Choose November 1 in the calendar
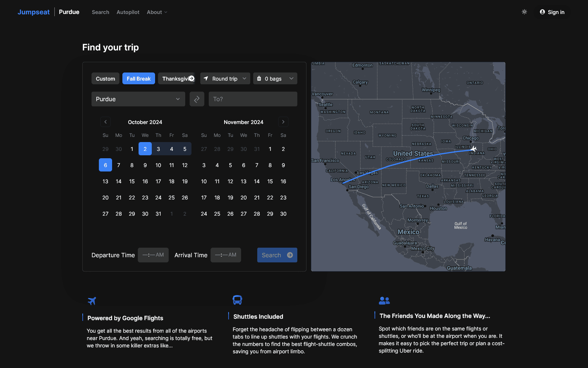The width and height of the screenshot is (588, 368). (x=270, y=149)
